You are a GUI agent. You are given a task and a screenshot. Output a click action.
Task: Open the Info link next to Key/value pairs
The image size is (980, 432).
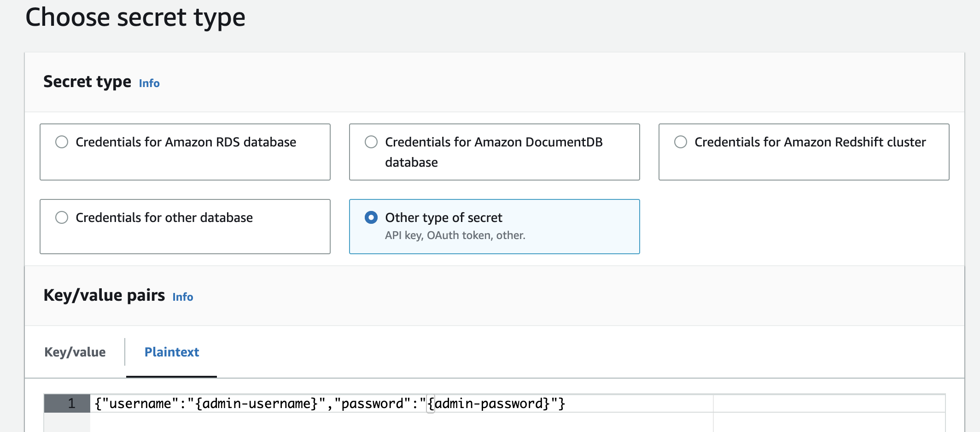pos(183,297)
